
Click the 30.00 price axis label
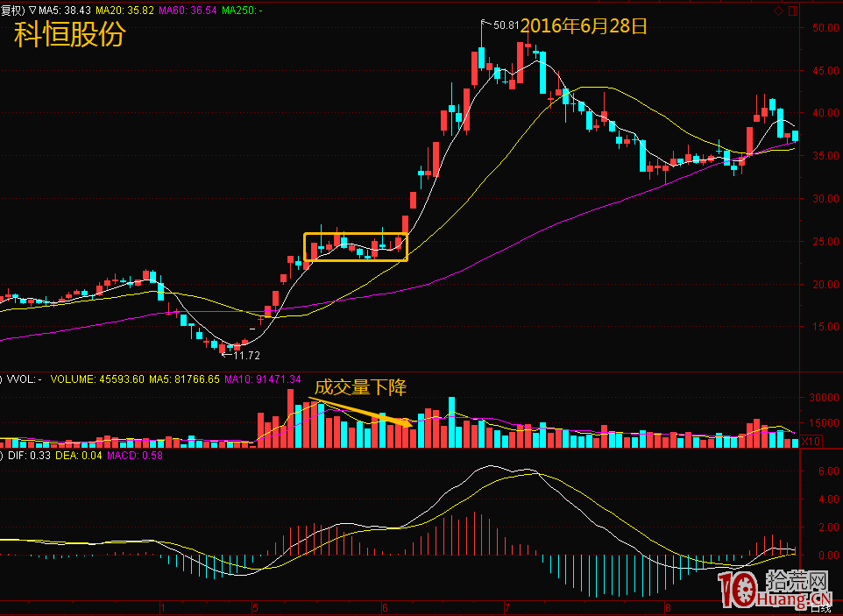(825, 199)
